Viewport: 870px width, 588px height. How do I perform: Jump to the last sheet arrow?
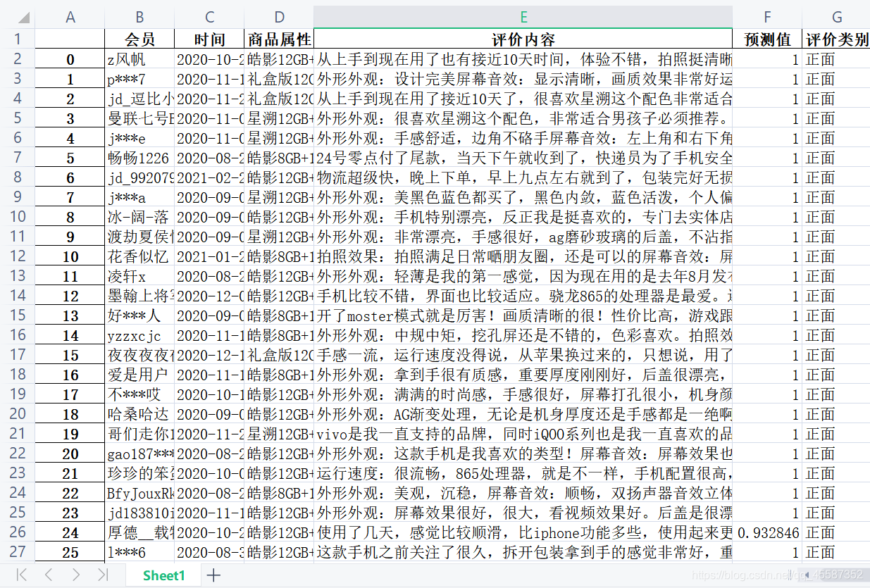(103, 575)
